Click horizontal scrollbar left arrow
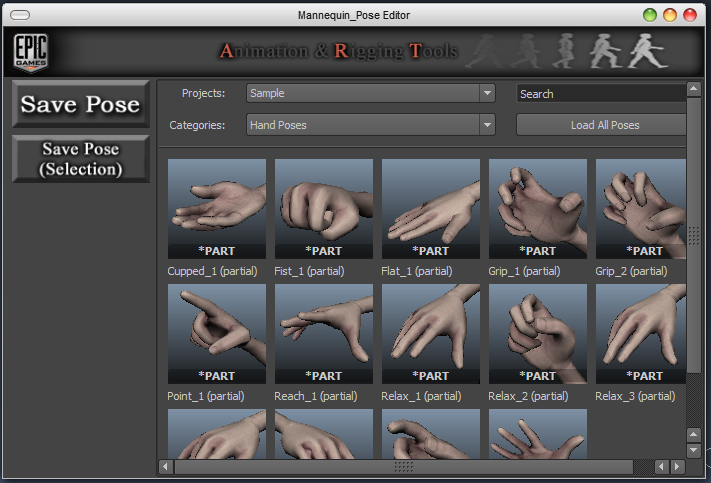 tap(166, 467)
